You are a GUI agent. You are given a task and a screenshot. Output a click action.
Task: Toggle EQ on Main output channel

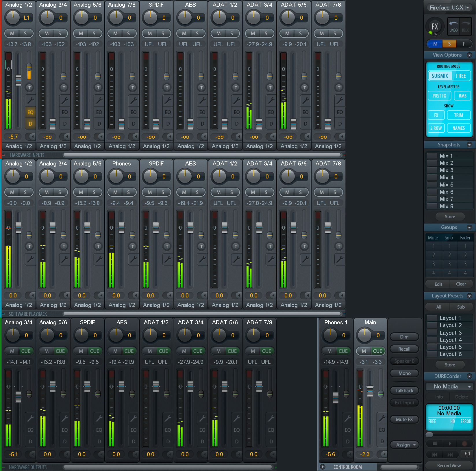click(382, 430)
